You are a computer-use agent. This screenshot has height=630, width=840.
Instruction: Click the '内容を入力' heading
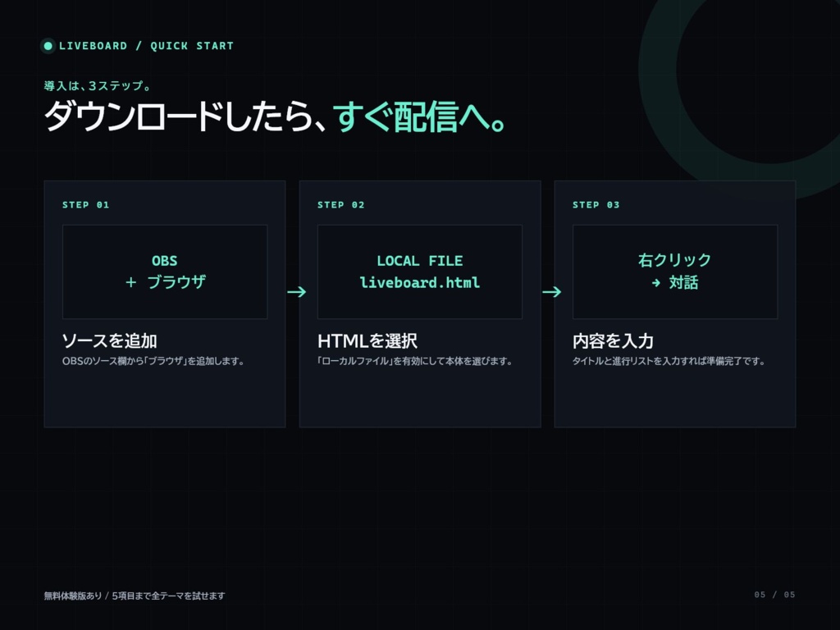point(613,340)
